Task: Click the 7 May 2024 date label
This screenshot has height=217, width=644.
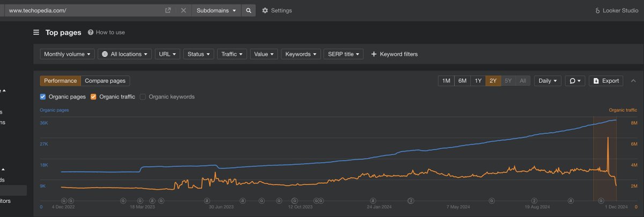Action: [x=457, y=207]
